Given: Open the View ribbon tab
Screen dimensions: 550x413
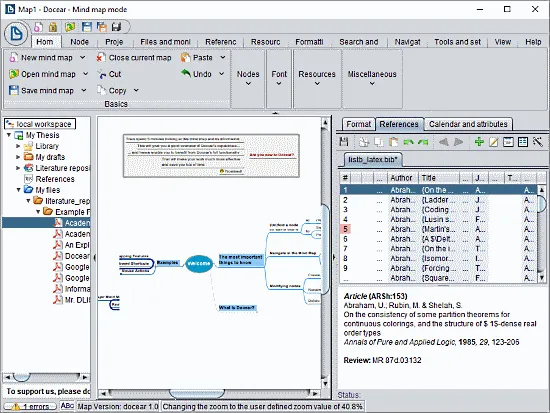Looking at the screenshot, I should [x=503, y=42].
